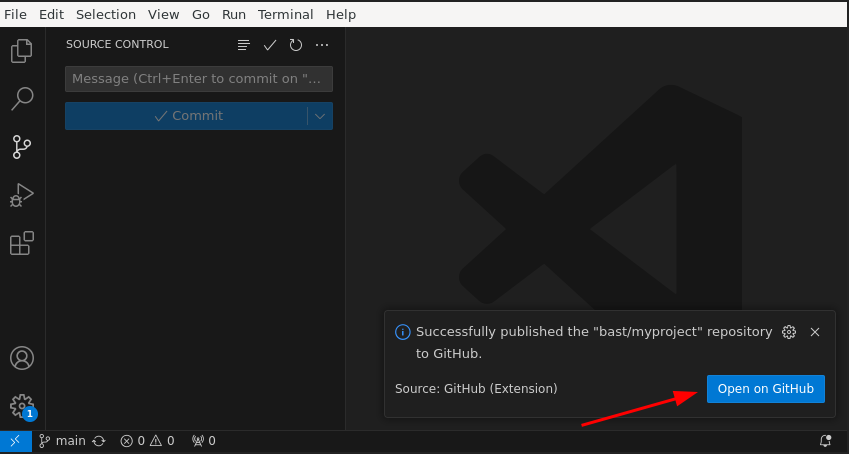
Task: Toggle view as tree/list icon
Action: pyautogui.click(x=244, y=45)
